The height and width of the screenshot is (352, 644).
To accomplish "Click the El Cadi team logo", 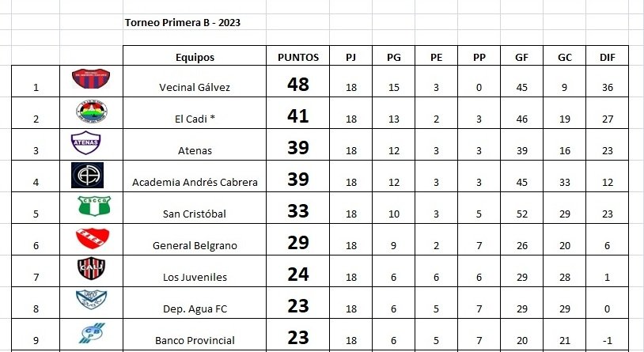I will tap(91, 111).
